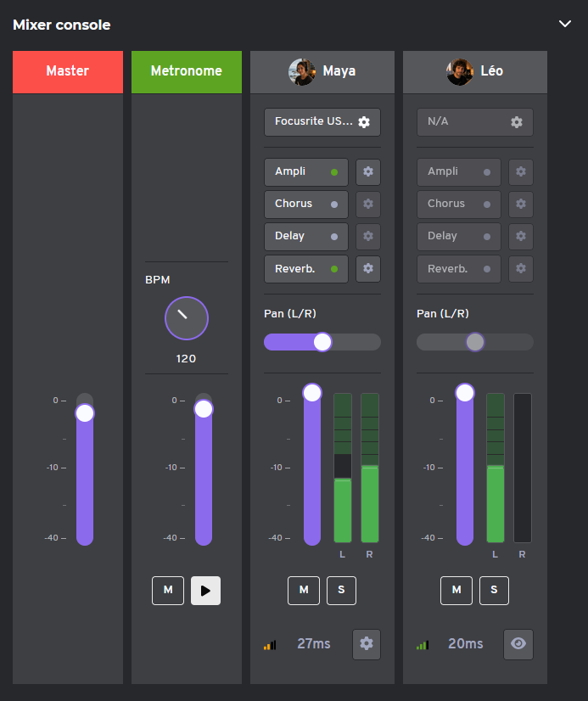Click the 120 BPM value
The width and height of the screenshot is (588, 701).
186,358
